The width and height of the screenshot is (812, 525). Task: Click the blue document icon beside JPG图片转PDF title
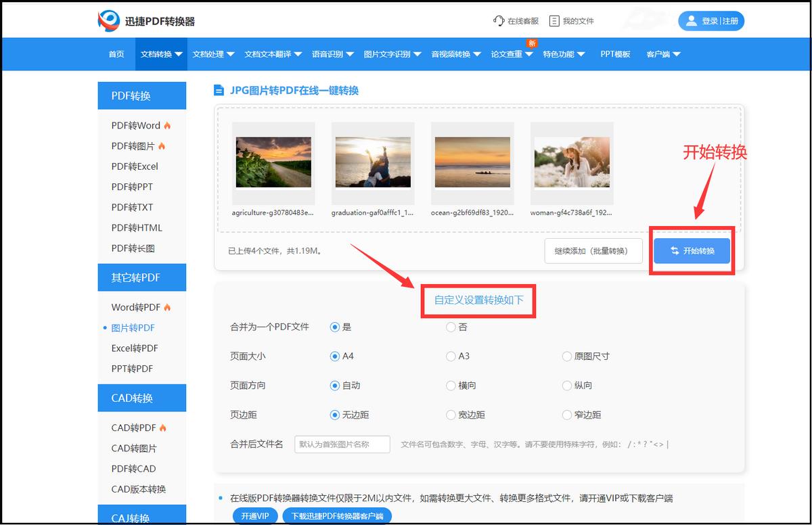(x=221, y=90)
